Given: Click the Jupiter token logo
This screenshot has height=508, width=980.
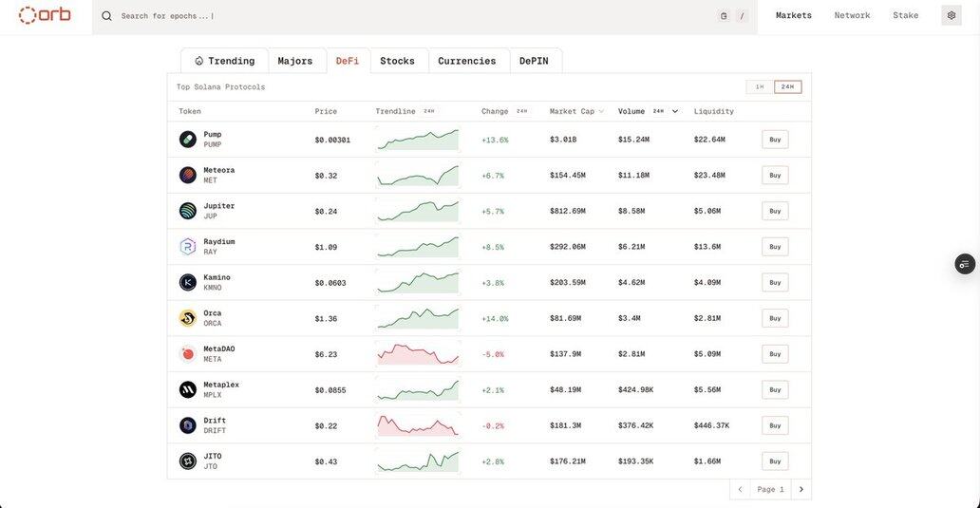Looking at the screenshot, I should tap(188, 211).
